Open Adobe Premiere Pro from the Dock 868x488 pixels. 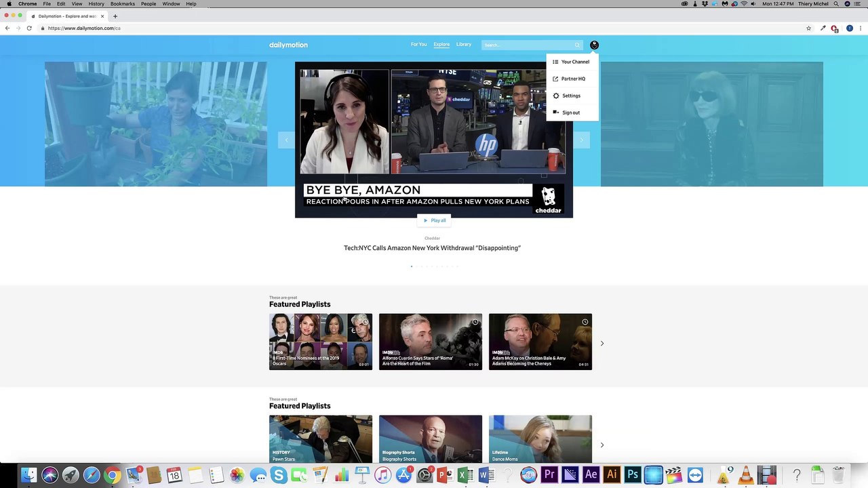[549, 475]
